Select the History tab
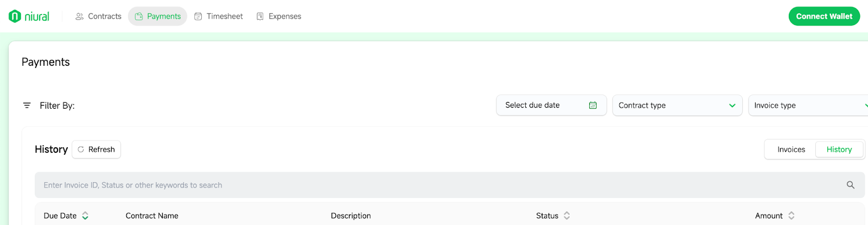868x225 pixels. pos(839,149)
